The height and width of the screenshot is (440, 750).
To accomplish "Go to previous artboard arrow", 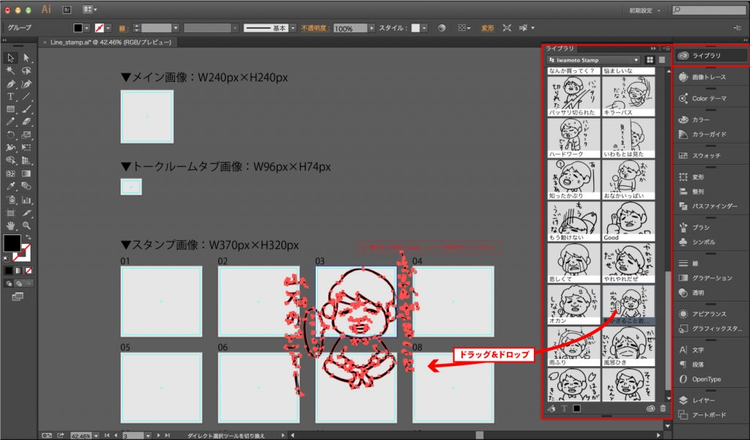I will [x=115, y=435].
